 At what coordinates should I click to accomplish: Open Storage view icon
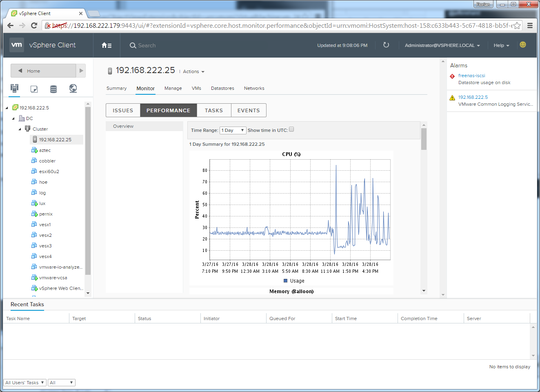point(53,89)
